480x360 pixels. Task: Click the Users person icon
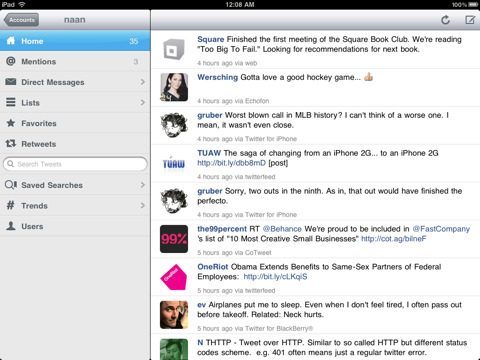pyautogui.click(x=11, y=226)
